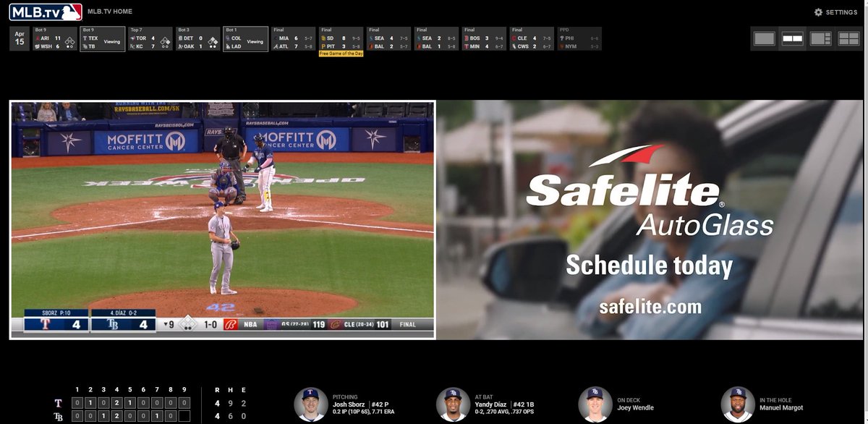Switch to four-video grid layout
Screen dimensions: 868x424
848,39
